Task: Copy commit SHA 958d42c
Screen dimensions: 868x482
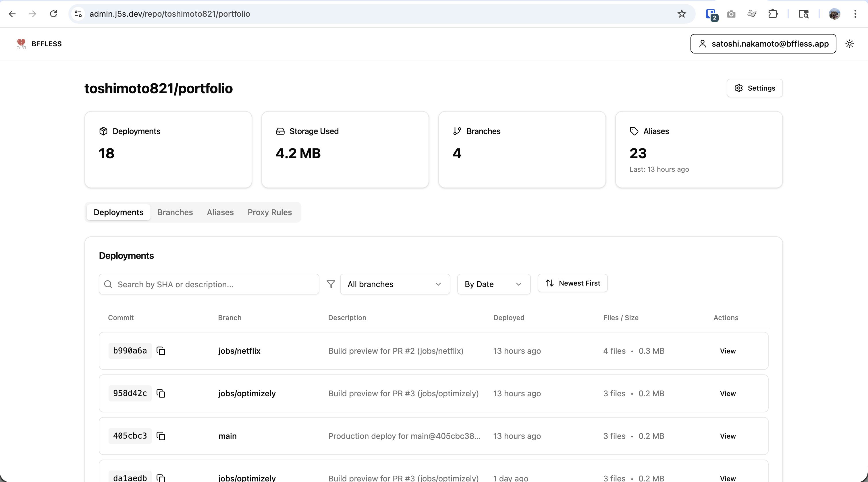Action: (x=161, y=393)
